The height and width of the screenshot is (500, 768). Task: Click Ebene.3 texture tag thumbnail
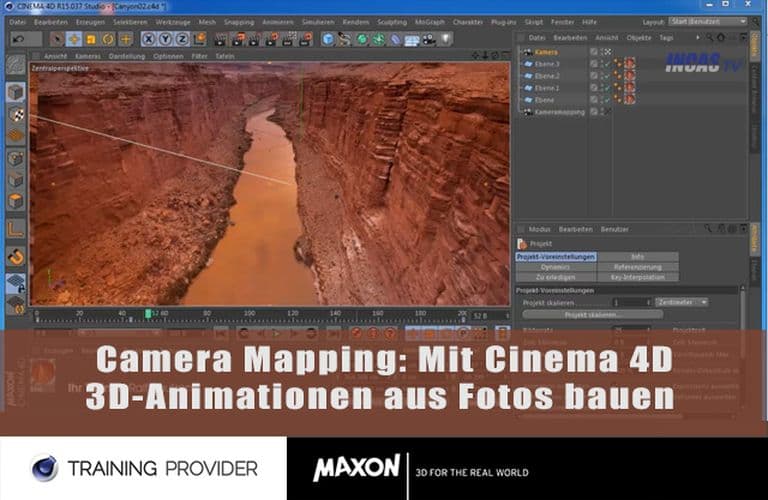(x=630, y=64)
